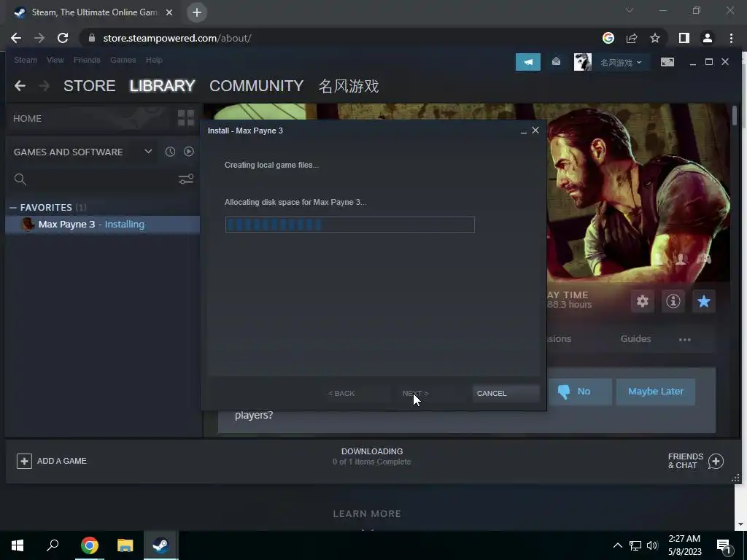
Task: Open the Windows Start menu
Action: 18,545
